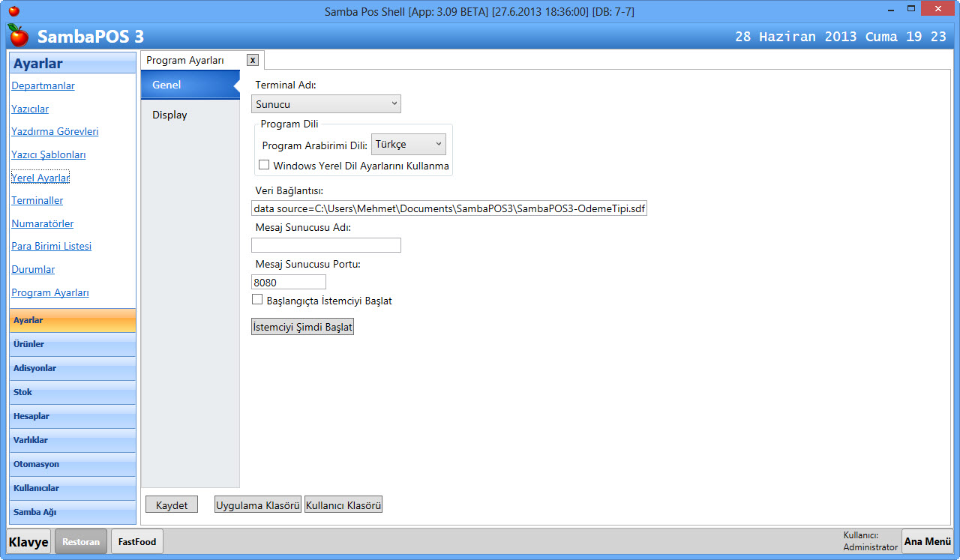Switch to the Genel tab
The width and height of the screenshot is (960, 560).
point(166,85)
